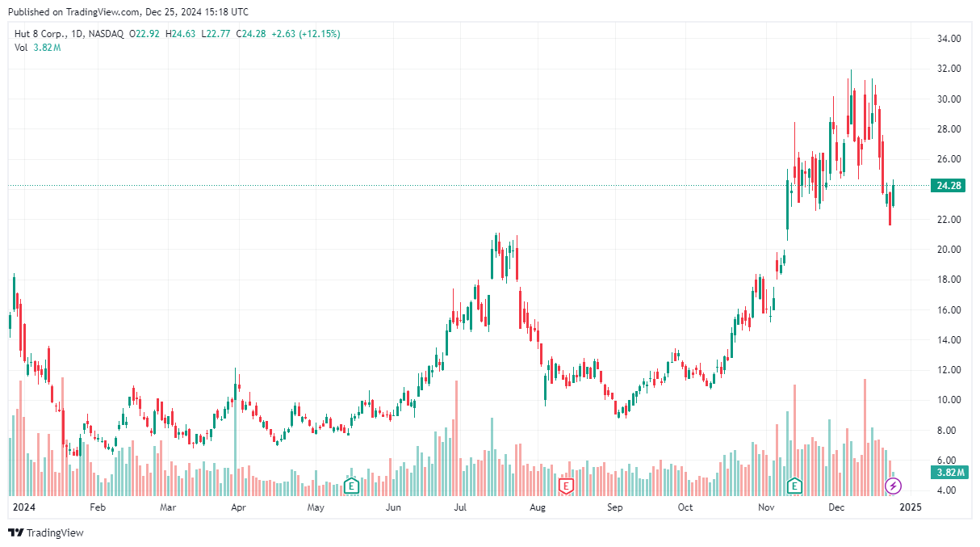Click the Jun label on the time axis

point(393,508)
